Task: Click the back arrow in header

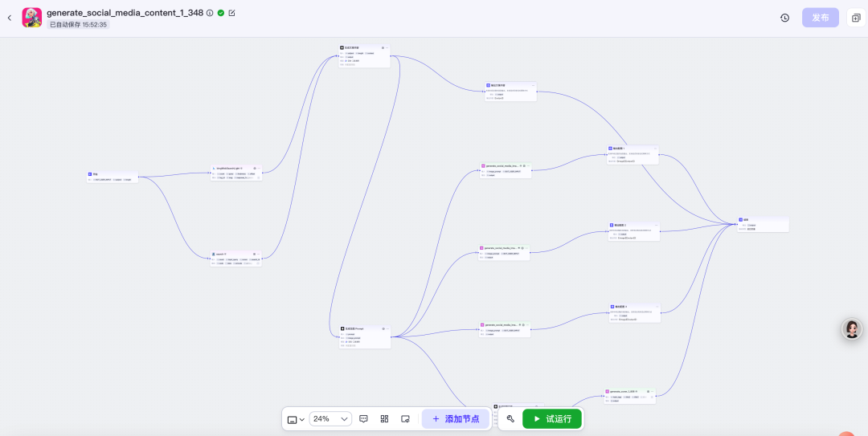Action: (x=10, y=18)
